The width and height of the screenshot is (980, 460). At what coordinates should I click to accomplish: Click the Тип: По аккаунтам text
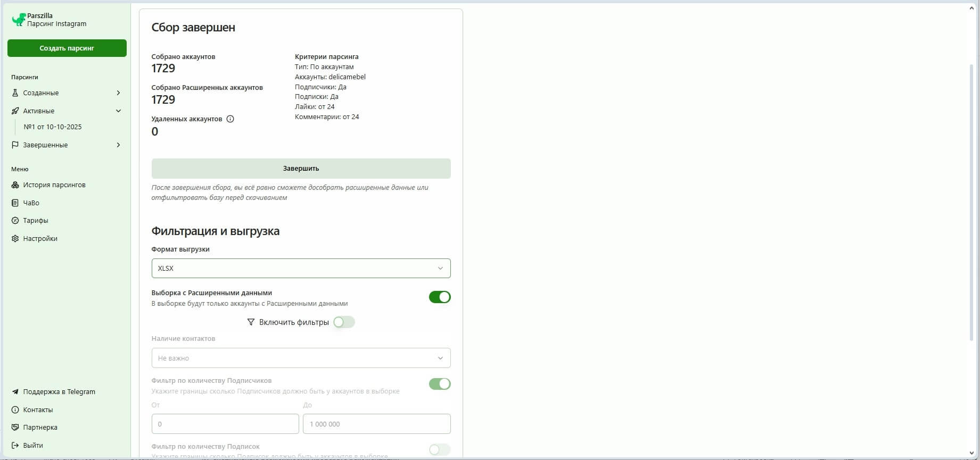324,66
